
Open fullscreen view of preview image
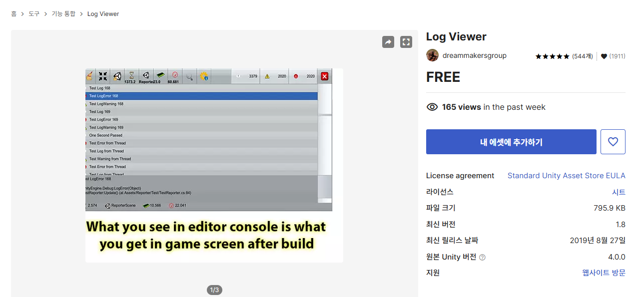click(406, 42)
